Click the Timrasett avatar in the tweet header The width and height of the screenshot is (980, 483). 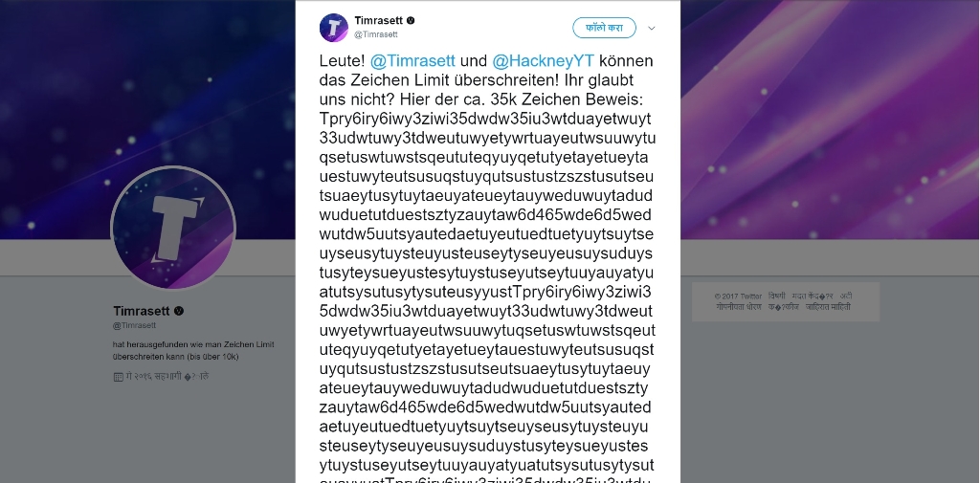pyautogui.click(x=333, y=27)
